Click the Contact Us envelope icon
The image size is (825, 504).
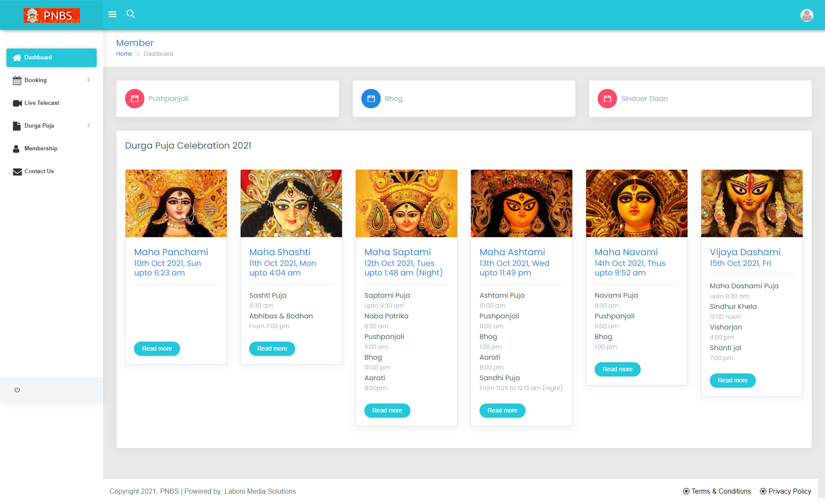coord(17,171)
